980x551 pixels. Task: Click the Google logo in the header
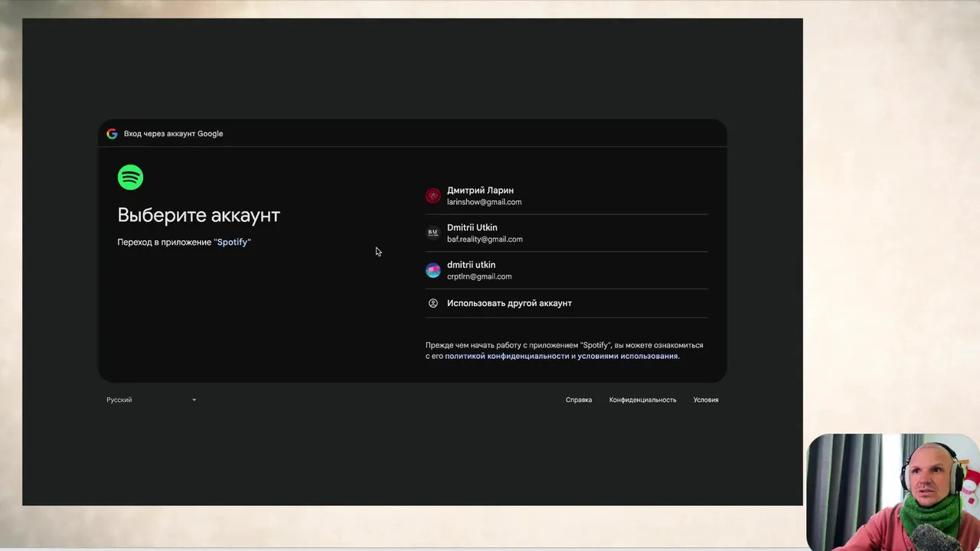tap(112, 134)
